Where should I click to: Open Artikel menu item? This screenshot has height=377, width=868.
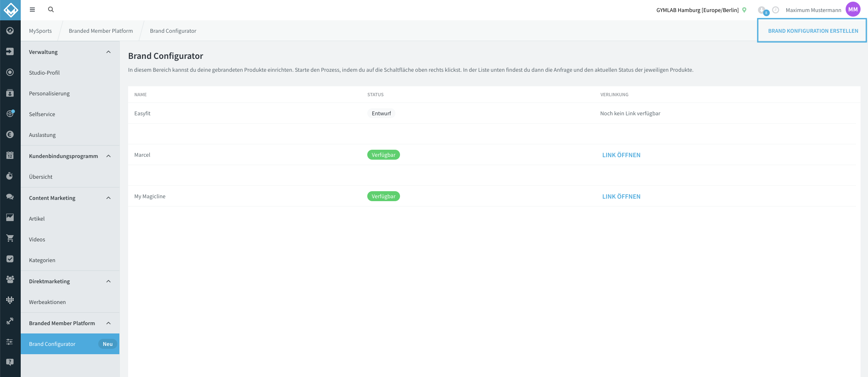(70, 219)
